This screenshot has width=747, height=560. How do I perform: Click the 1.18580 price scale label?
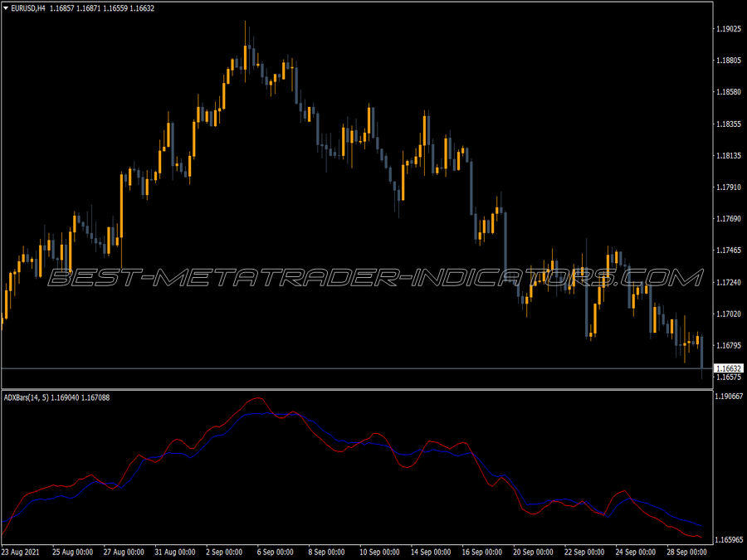point(729,92)
